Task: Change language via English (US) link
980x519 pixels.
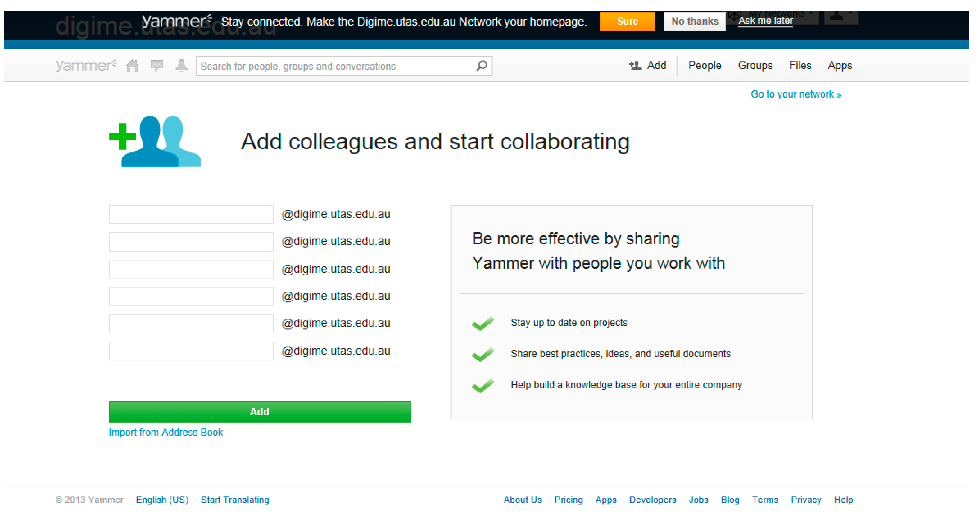Action: (x=162, y=500)
